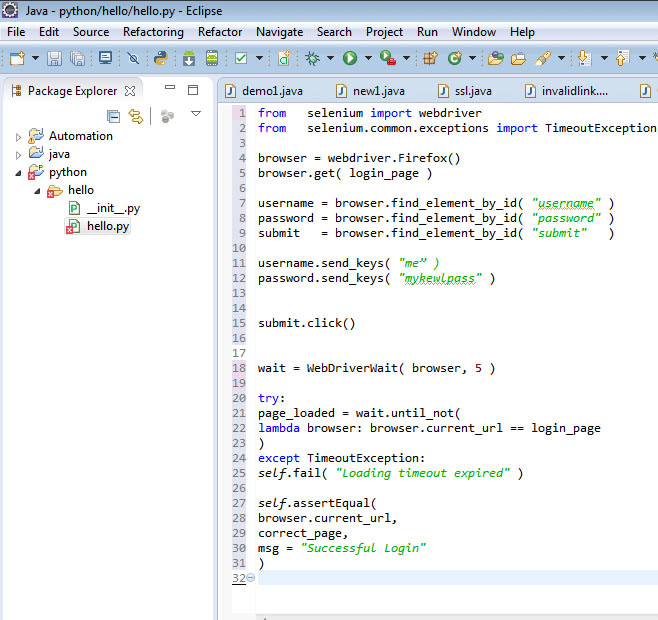The image size is (658, 620).
Task: Close the Package Explorer view tab
Action: 130,91
